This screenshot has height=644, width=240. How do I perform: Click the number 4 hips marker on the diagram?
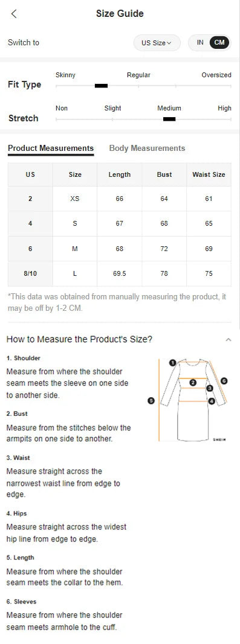coord(212,401)
